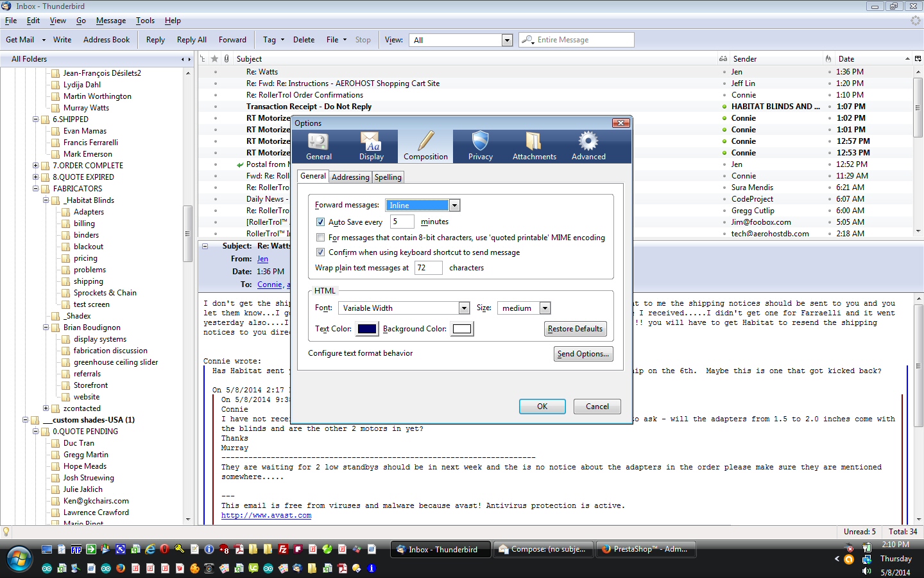
Task: Switch to the Addressing tab
Action: point(350,177)
